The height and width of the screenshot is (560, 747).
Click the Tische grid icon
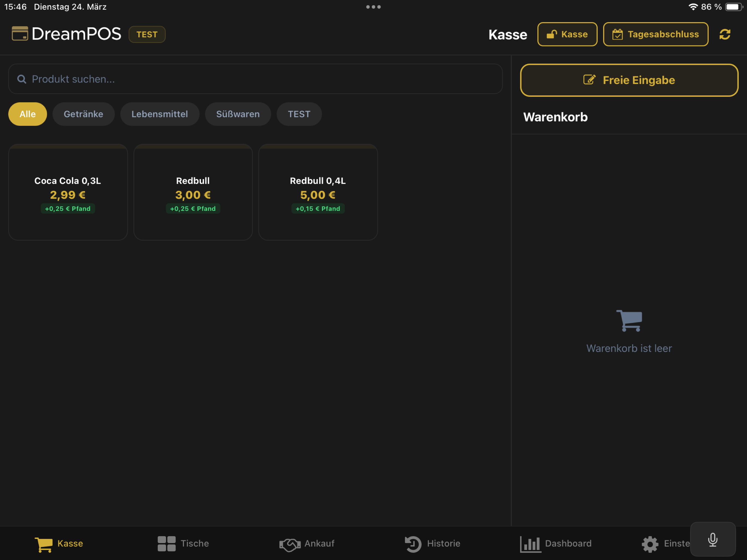coord(167,543)
